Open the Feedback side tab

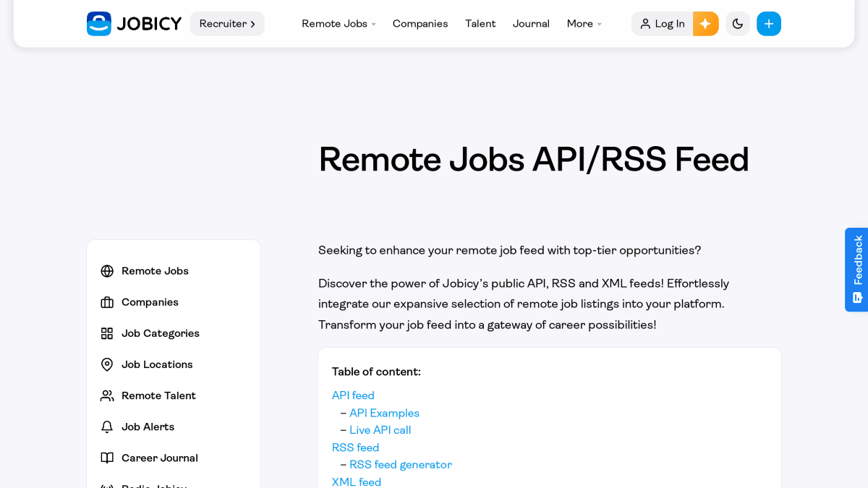click(857, 270)
